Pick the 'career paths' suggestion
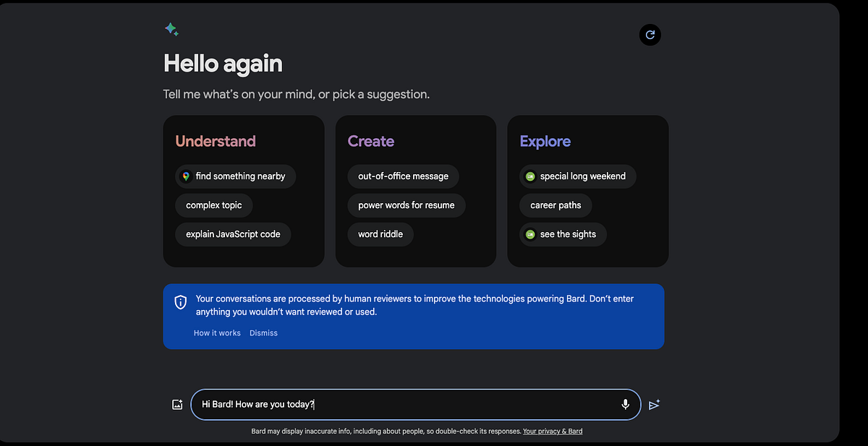Image resolution: width=868 pixels, height=446 pixels. coord(555,205)
